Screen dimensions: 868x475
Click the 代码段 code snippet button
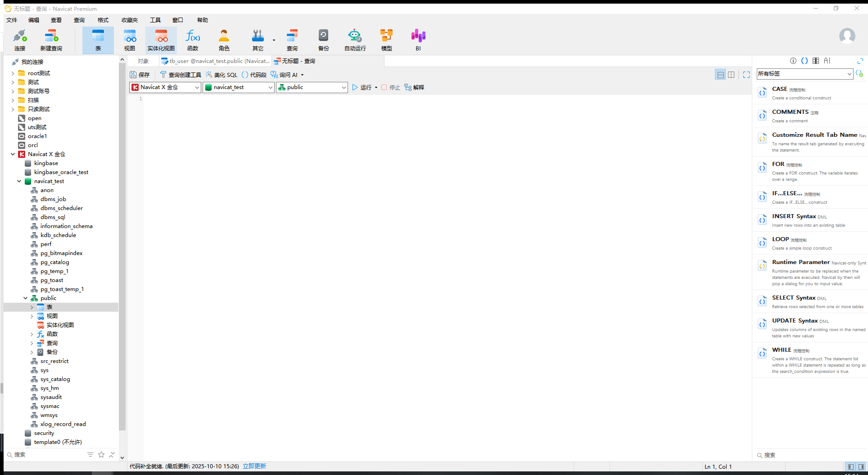[254, 75]
